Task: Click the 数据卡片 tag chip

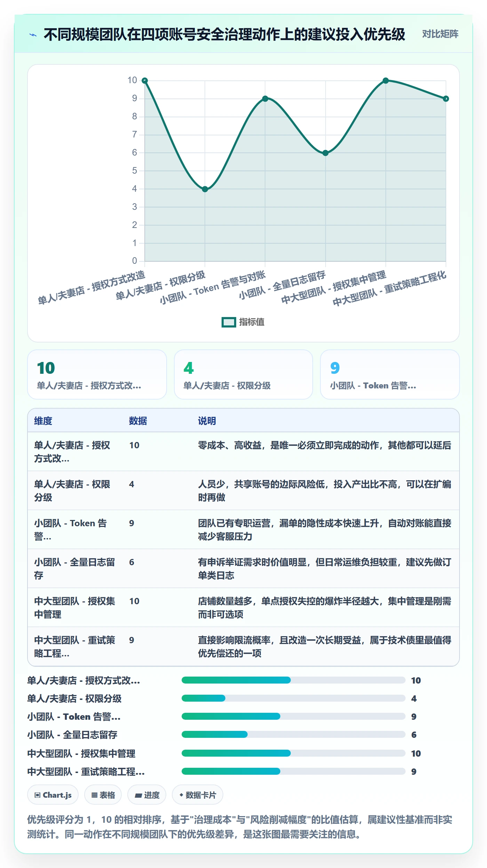Action: pos(198,795)
